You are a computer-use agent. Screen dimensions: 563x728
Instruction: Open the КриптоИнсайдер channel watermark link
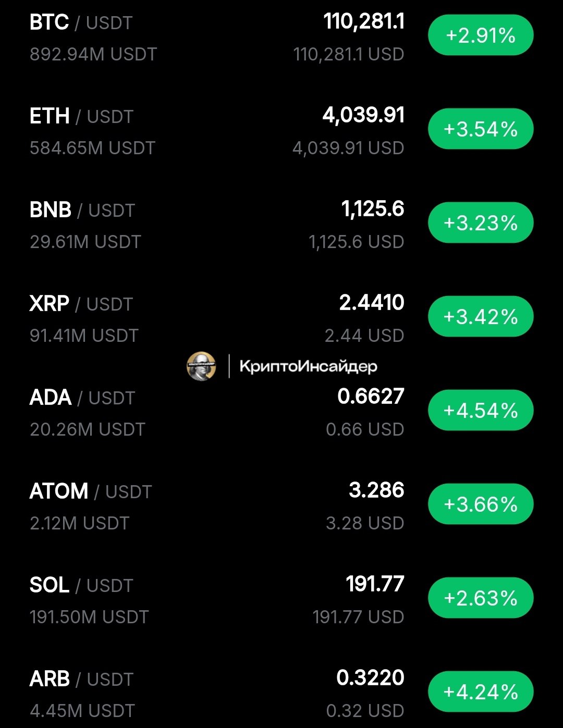pyautogui.click(x=308, y=366)
